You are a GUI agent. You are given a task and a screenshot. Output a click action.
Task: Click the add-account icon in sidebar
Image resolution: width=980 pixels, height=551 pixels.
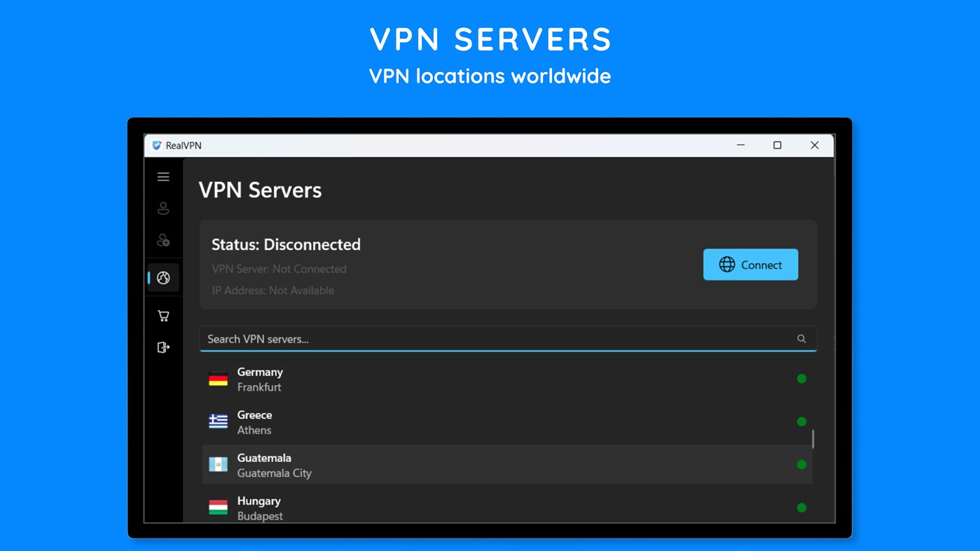tap(163, 239)
